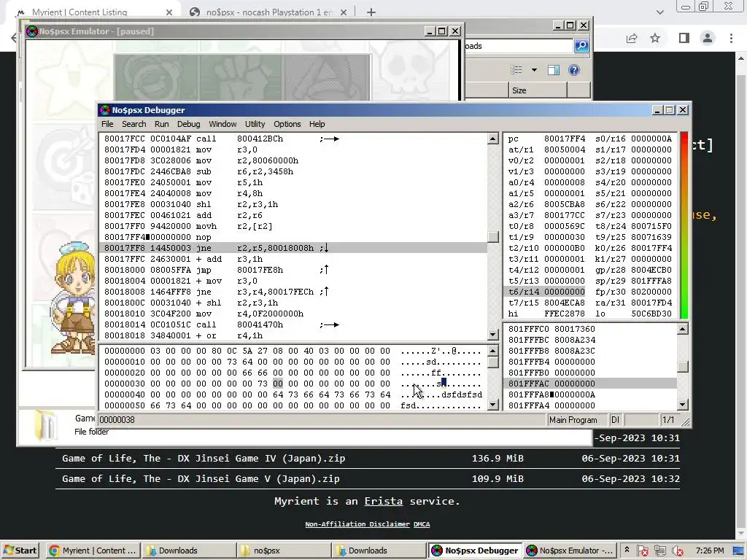Click the taskbar volume tray icon

(x=677, y=551)
